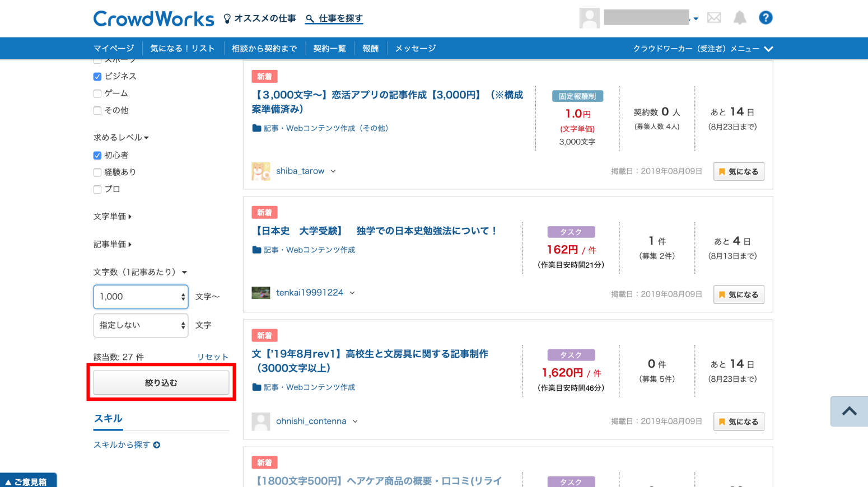This screenshot has width=868, height=487.
Task: Open the user profile avatar in header
Action: 589,18
